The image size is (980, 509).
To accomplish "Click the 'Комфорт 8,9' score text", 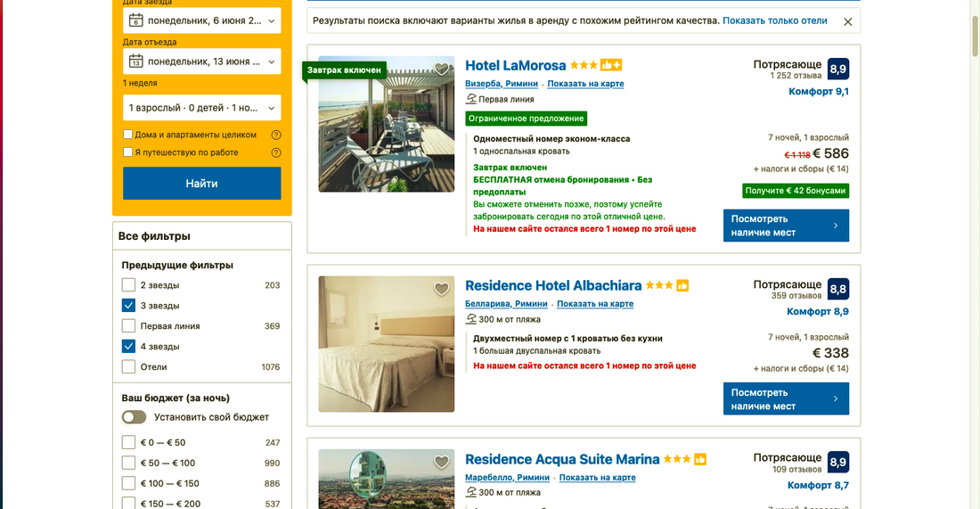I will coord(818,311).
